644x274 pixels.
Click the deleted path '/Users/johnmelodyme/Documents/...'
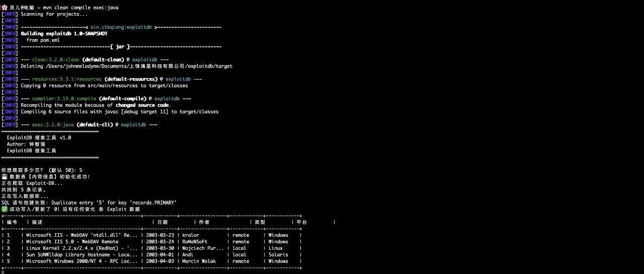coord(139,66)
